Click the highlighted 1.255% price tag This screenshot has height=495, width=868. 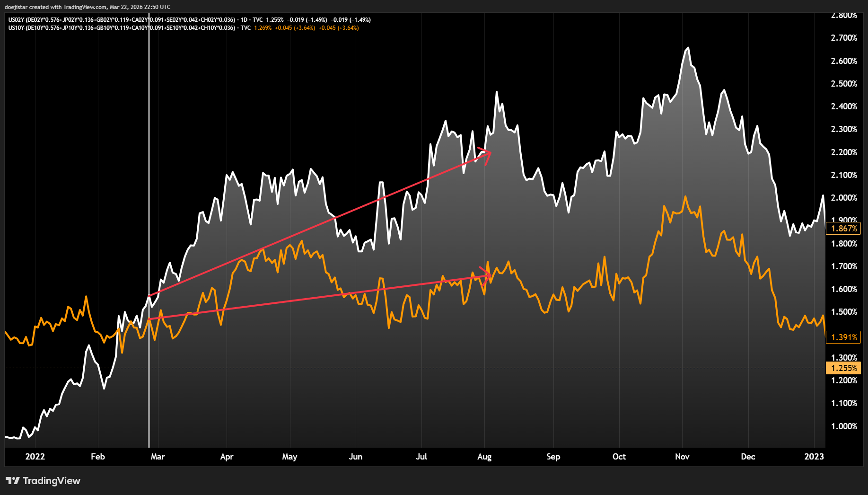click(x=843, y=368)
